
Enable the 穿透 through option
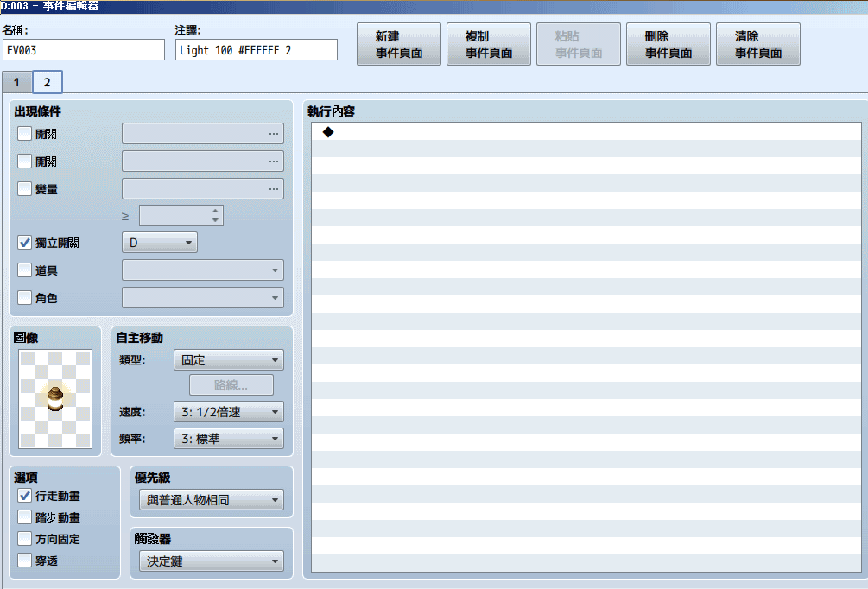coord(24,560)
